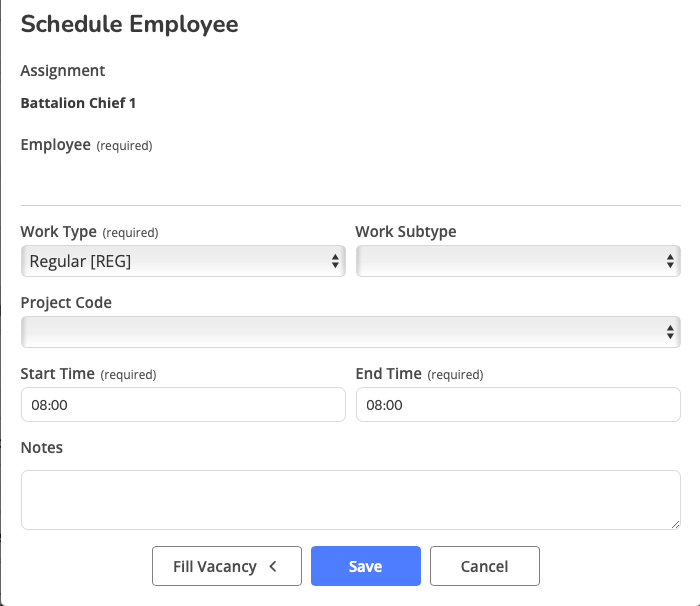
Task: Click inside the Notes text area
Action: pos(350,499)
